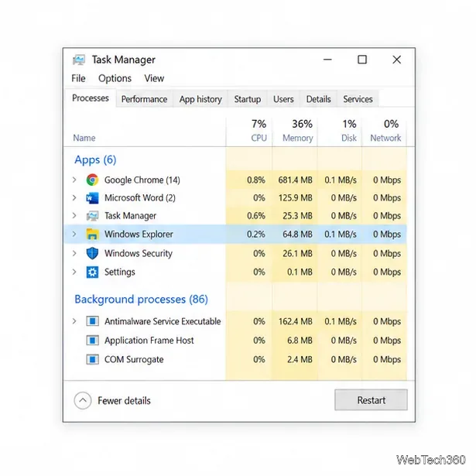Expand the Task Manager process row
The height and width of the screenshot is (476, 476).
(x=74, y=215)
